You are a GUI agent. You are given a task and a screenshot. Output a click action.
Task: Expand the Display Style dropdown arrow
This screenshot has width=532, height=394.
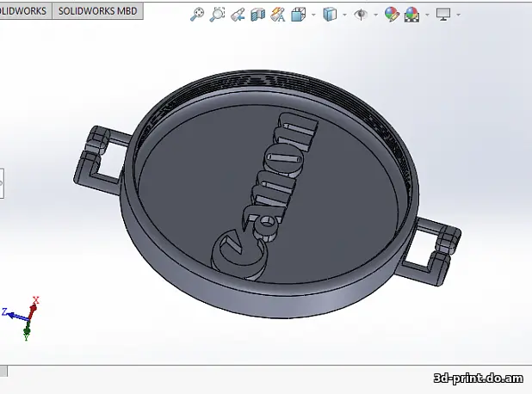[x=343, y=15]
